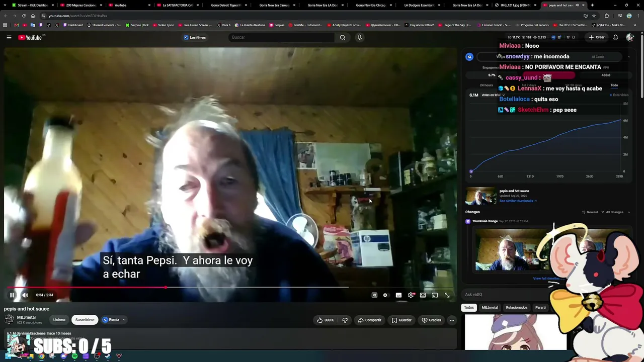Click the browser back arrow
Viewport: 644px width, 362px height.
pos(6,16)
